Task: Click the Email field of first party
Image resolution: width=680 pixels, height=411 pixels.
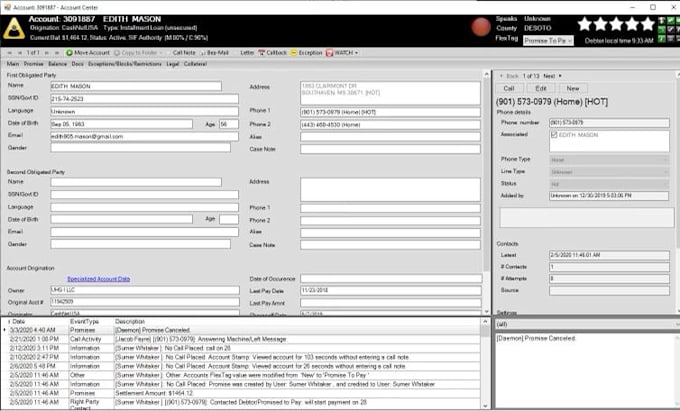Action: click(144, 137)
